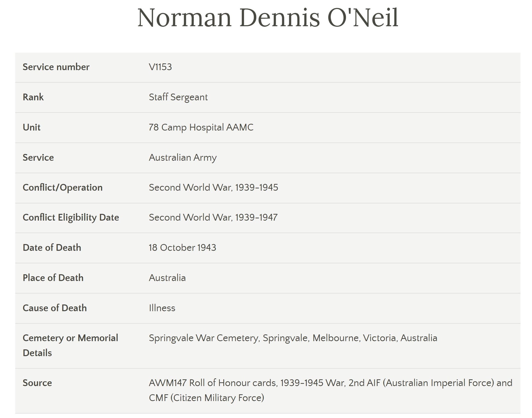Screen dimensions: 532x418
Task: Open the 78 Camp Hospital AAMC unit text
Action: coord(201,127)
